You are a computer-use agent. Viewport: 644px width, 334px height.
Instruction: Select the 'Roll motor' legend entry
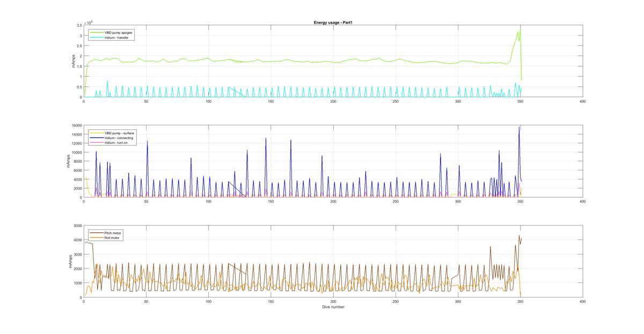(x=111, y=238)
